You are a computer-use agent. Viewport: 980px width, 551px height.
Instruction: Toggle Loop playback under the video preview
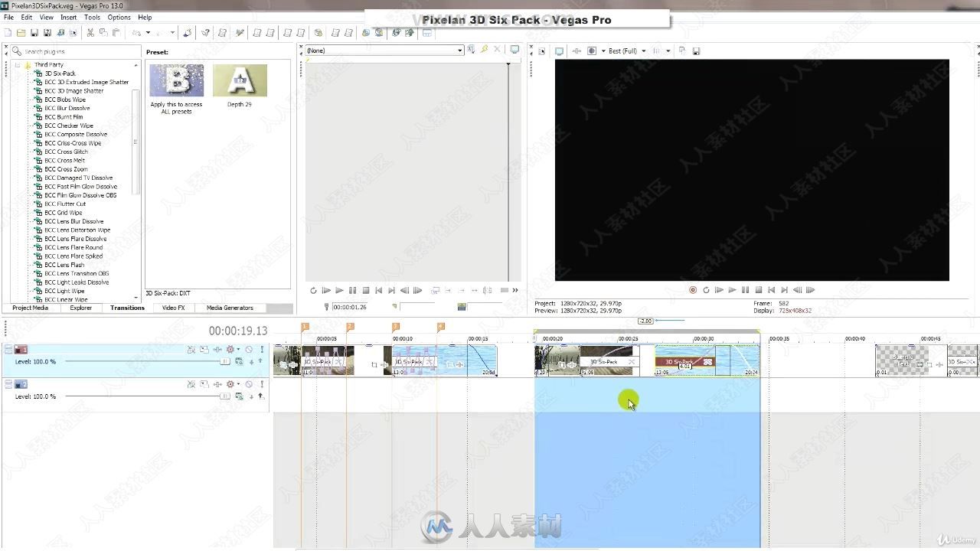[706, 290]
